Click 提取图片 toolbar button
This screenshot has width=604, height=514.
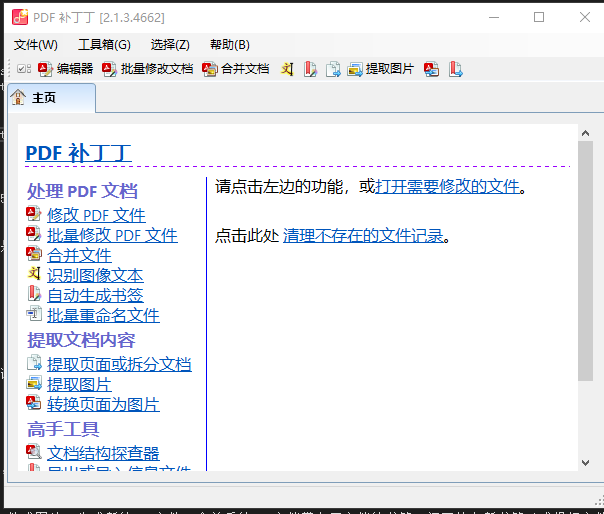pos(380,69)
